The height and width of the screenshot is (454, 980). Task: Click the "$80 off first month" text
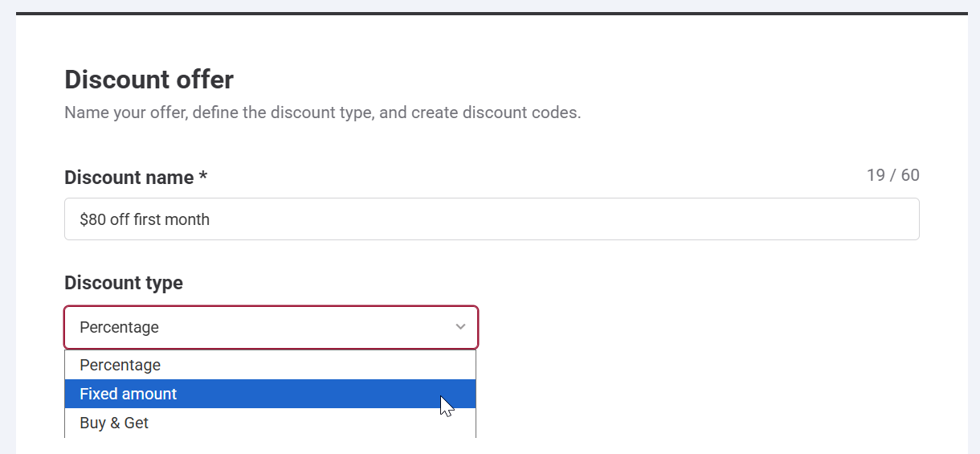[145, 219]
